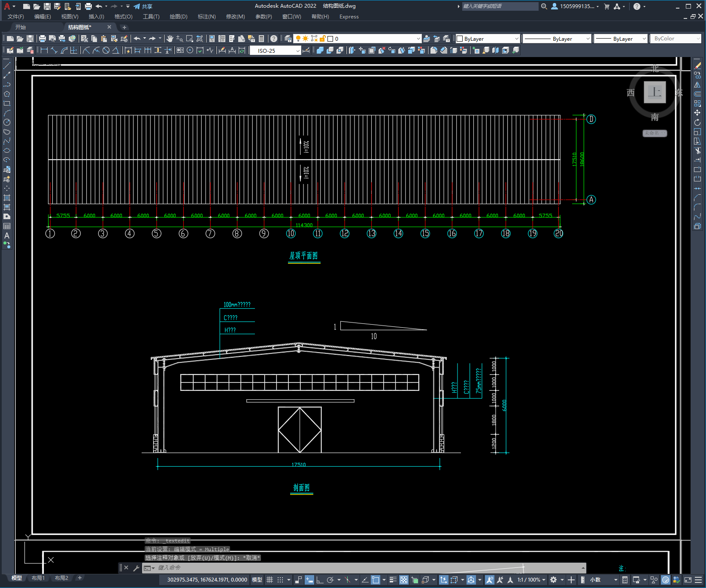Switch to the 布局1 layout tab
The height and width of the screenshot is (588, 706).
click(38, 578)
